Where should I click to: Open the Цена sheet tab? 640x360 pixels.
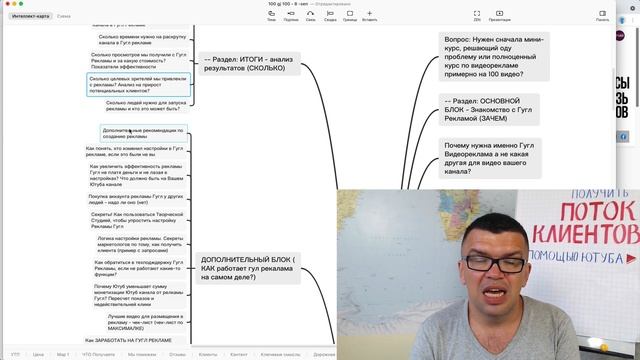38,354
